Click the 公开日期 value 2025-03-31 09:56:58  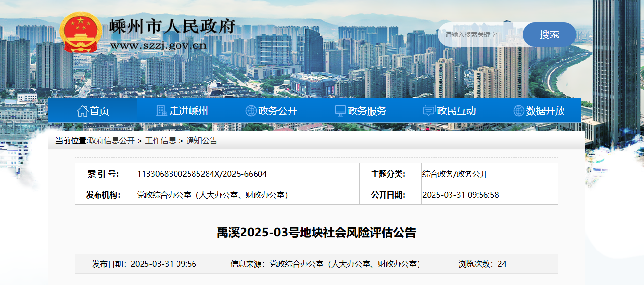pos(460,195)
